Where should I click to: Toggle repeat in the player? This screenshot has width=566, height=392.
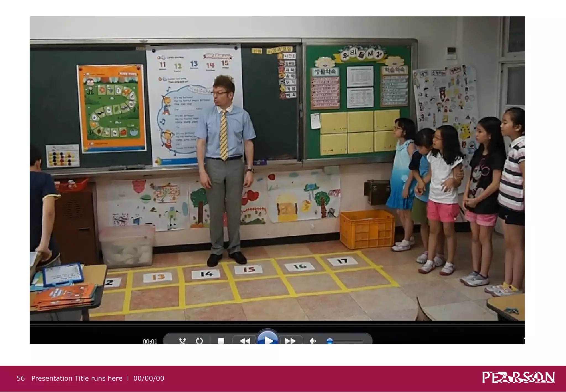point(199,341)
